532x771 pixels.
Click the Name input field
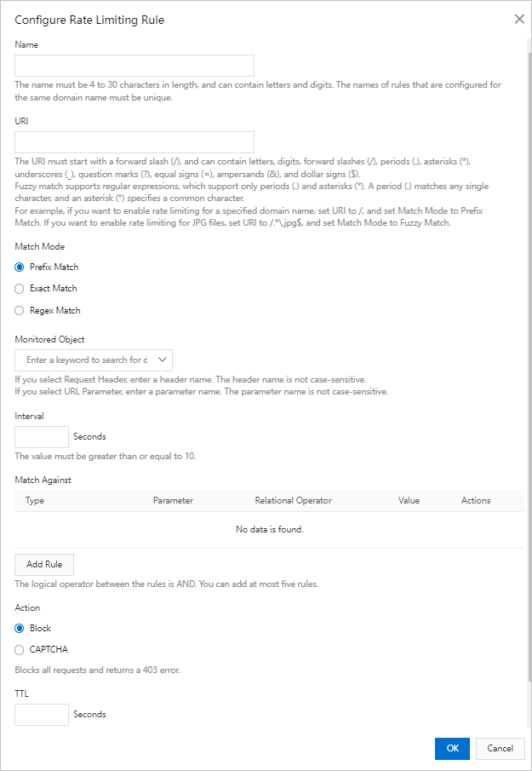point(134,66)
